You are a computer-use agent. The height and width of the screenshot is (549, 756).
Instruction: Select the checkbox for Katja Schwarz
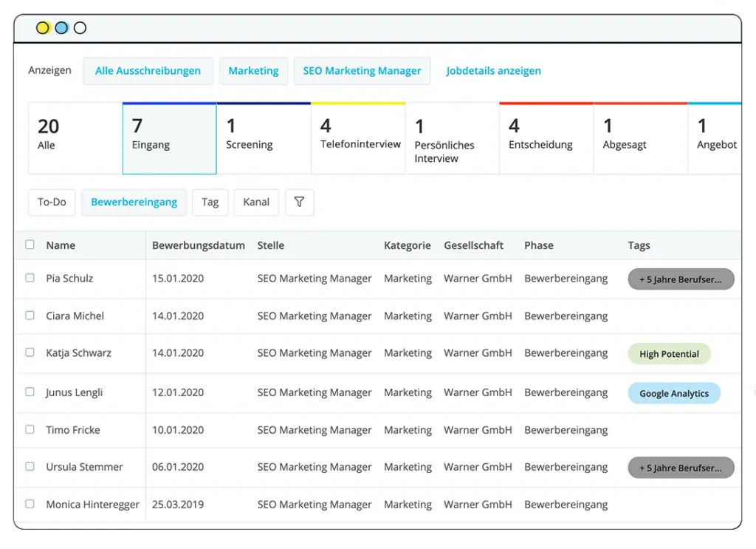[30, 352]
